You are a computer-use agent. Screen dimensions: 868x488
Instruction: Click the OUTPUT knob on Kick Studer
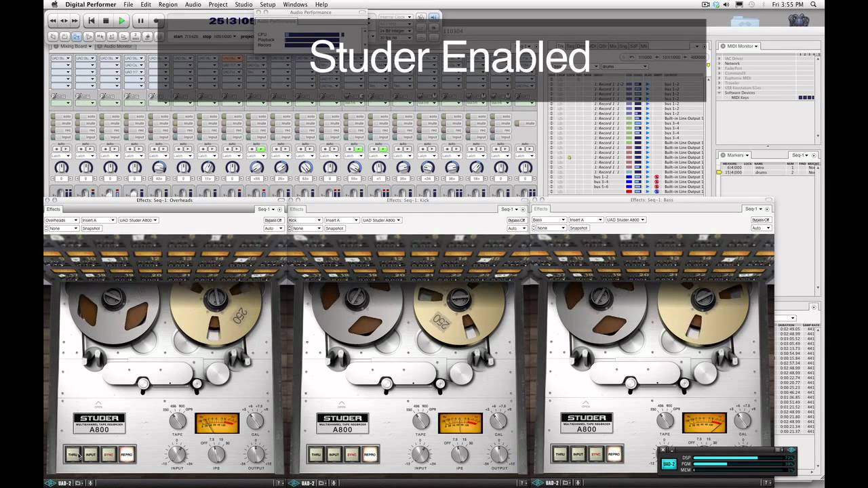point(500,454)
